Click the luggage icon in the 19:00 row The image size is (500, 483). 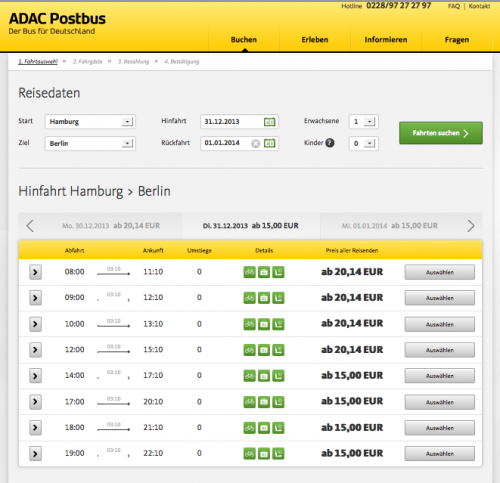tap(264, 454)
